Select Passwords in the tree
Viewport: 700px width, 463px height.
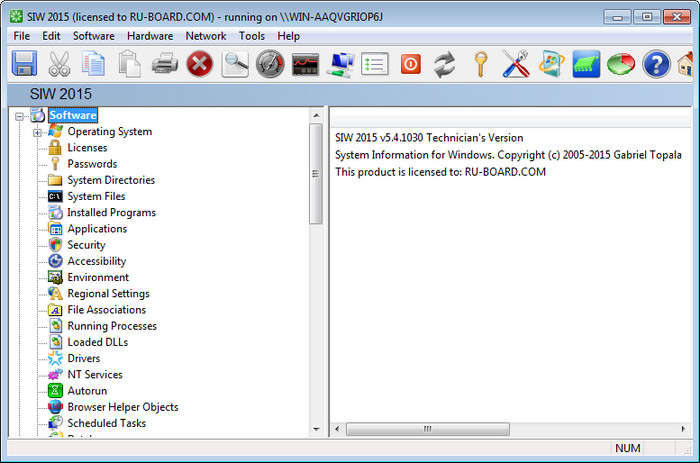click(92, 164)
